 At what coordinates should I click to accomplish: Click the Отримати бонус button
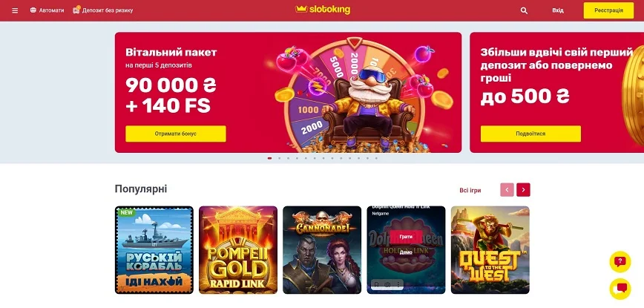(176, 134)
